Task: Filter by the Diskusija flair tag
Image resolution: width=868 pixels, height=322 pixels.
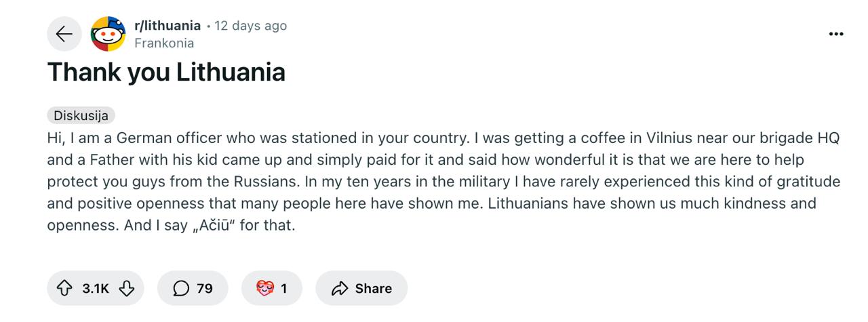Action: tap(81, 115)
